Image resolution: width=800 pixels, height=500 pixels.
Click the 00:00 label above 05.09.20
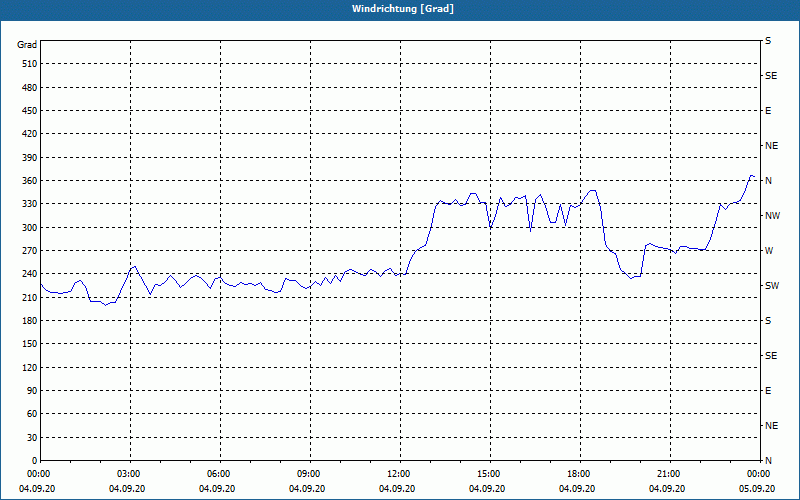(759, 474)
